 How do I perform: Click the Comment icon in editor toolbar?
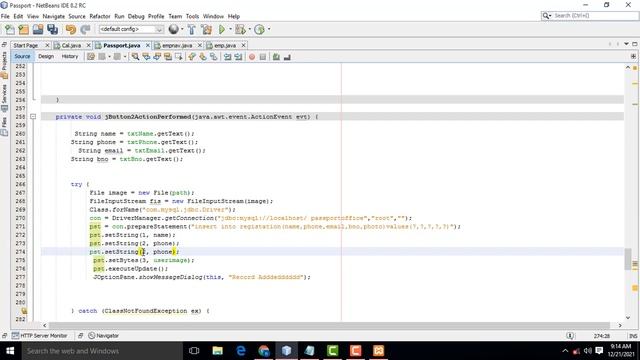(x=276, y=57)
